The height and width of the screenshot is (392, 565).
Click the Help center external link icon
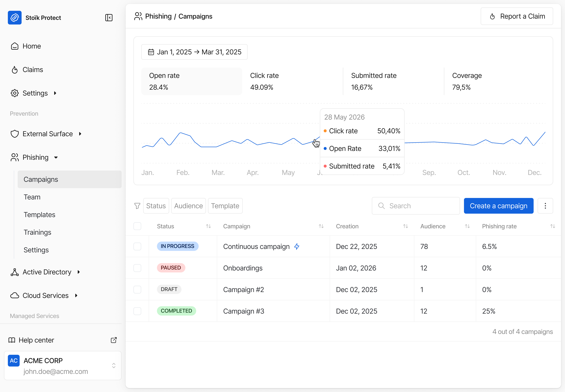tap(114, 340)
